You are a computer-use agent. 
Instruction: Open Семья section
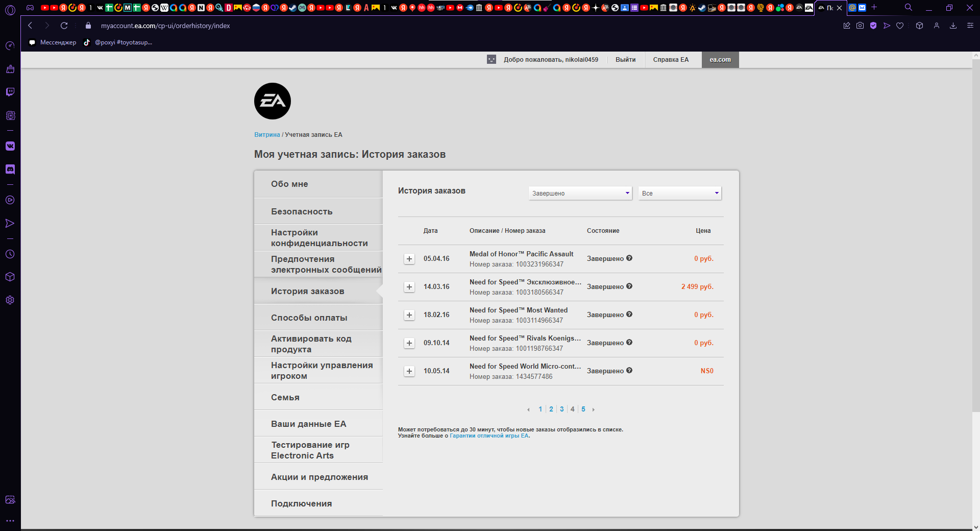pyautogui.click(x=318, y=397)
